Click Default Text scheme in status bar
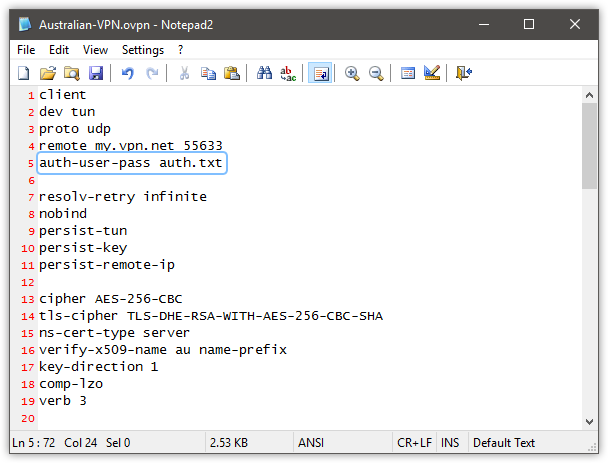This screenshot has height=464, width=609. click(x=504, y=442)
